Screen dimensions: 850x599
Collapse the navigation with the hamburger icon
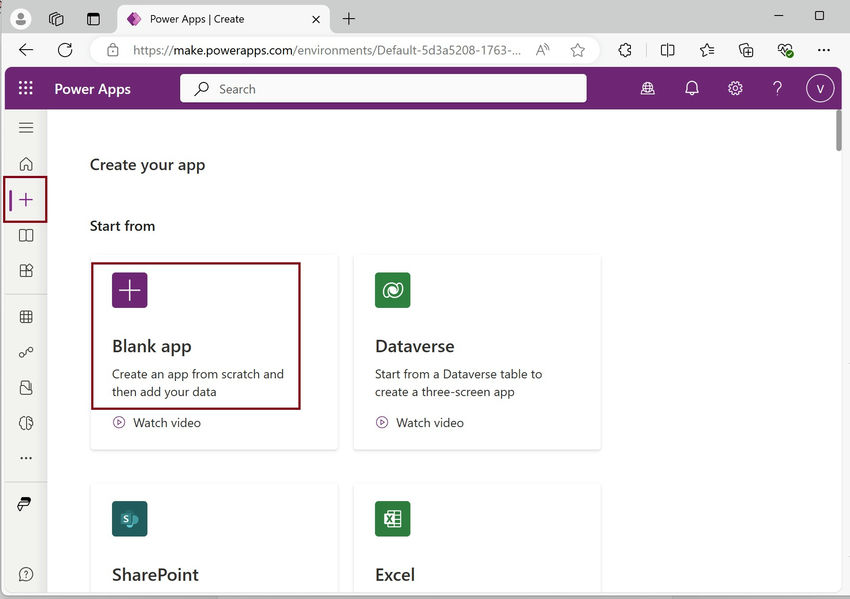click(25, 127)
